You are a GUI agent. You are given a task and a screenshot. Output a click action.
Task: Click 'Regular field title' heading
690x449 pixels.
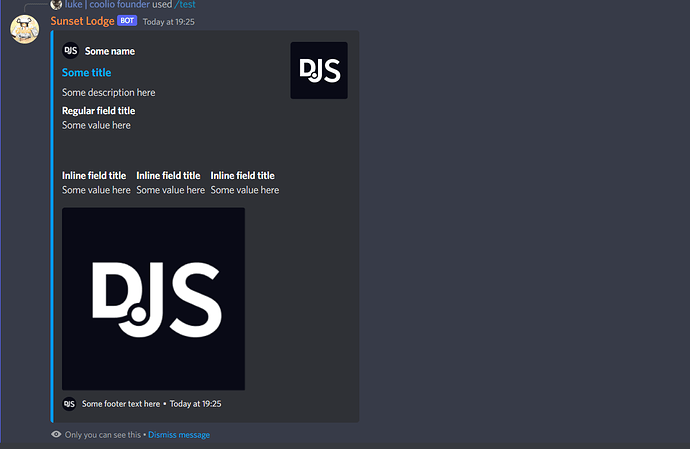(x=99, y=111)
